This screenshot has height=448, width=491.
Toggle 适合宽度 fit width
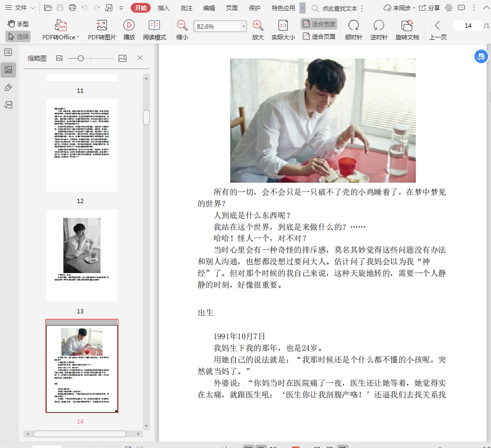tap(319, 24)
